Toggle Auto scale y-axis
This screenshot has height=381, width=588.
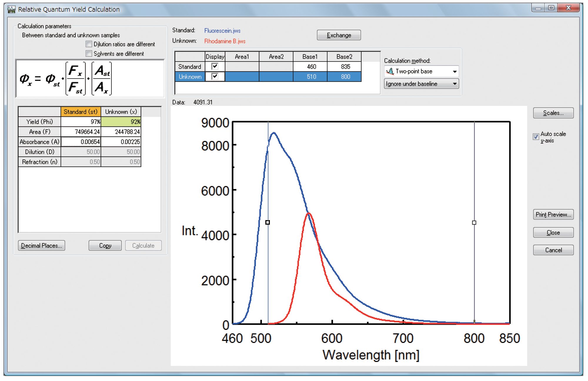click(x=536, y=137)
